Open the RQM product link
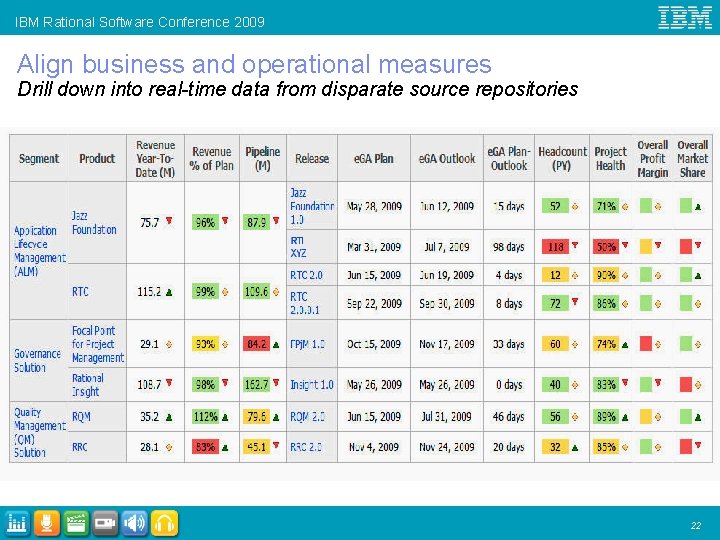The height and width of the screenshot is (540, 720). point(81,417)
